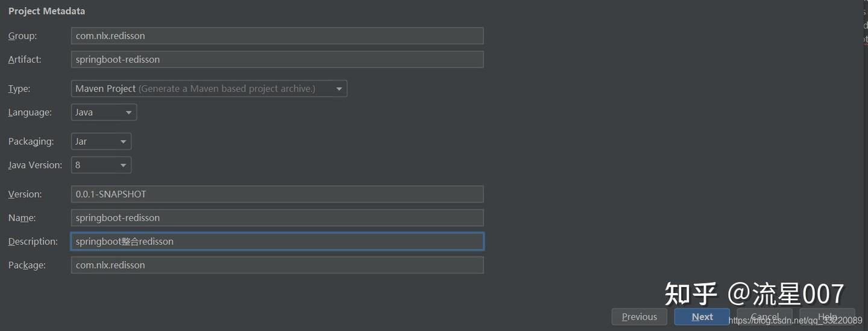The image size is (868, 331).
Task: Expand the Language dropdown set to Java
Action: (104, 112)
